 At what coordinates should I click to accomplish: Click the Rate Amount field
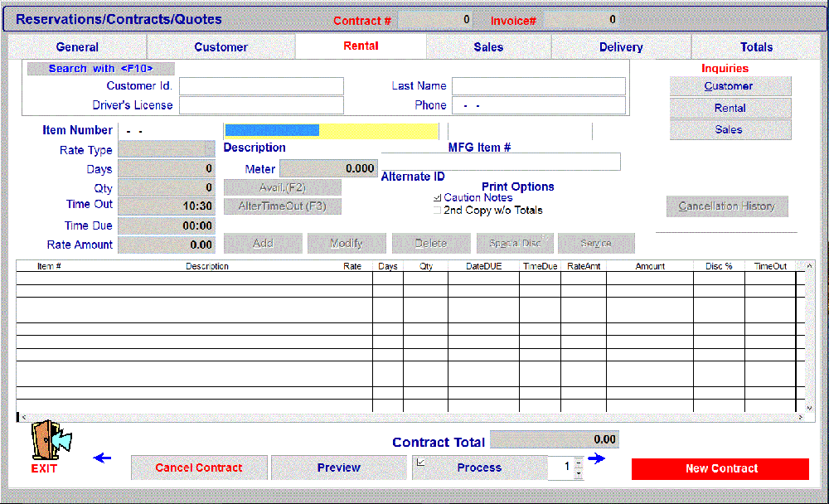(x=166, y=245)
